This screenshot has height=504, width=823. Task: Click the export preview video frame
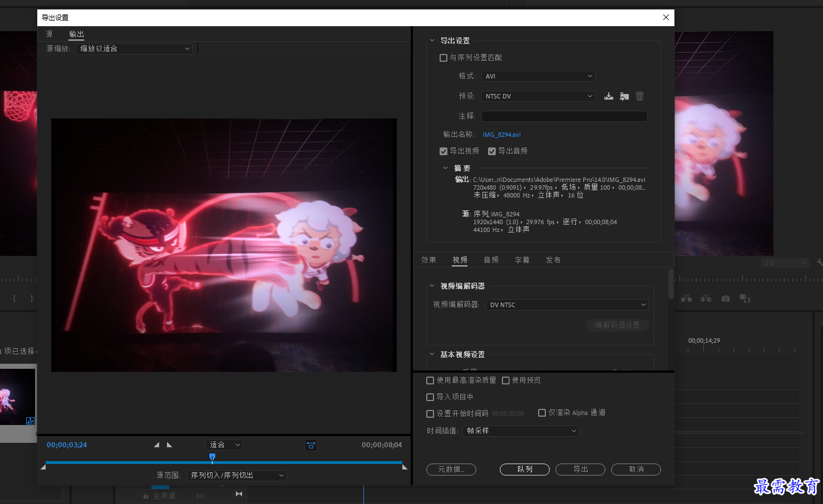click(x=224, y=245)
